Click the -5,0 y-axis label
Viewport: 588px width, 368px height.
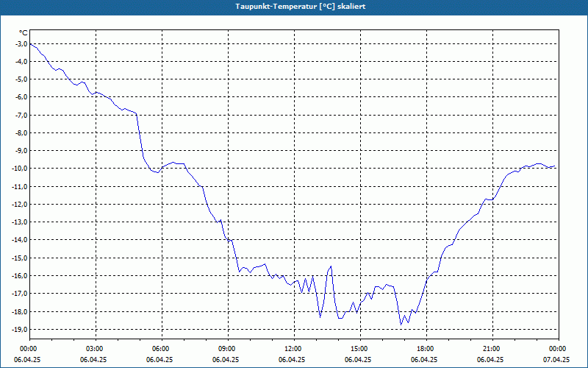click(x=21, y=79)
